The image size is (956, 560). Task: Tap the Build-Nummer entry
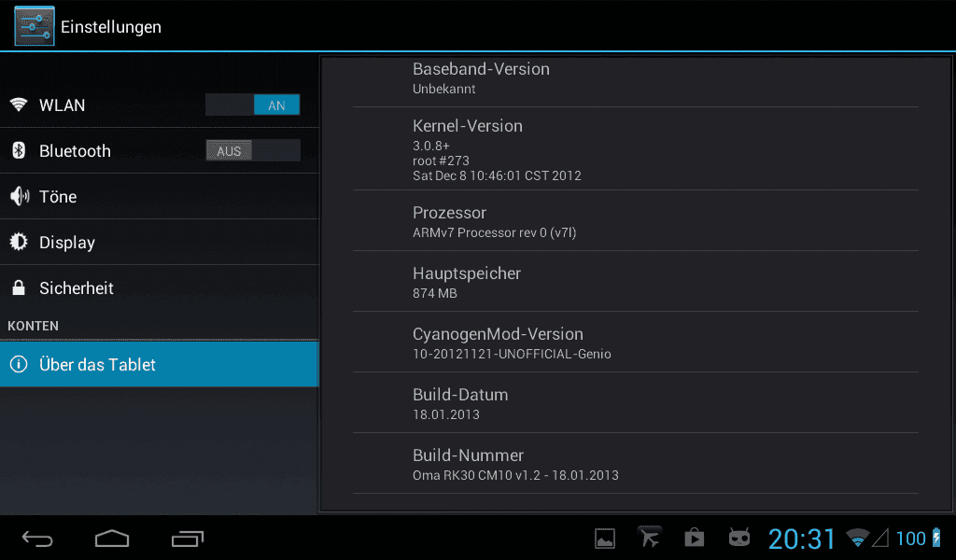coord(635,463)
